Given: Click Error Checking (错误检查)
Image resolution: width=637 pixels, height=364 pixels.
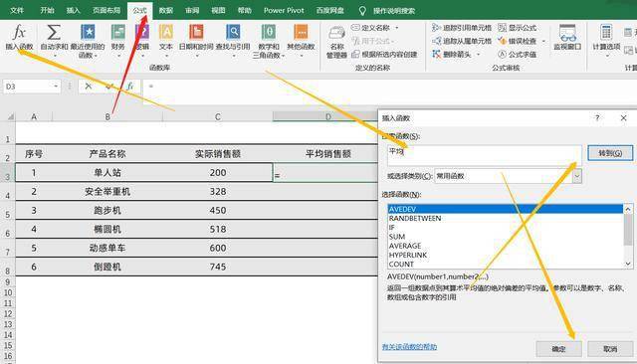Looking at the screenshot, I should (x=518, y=41).
